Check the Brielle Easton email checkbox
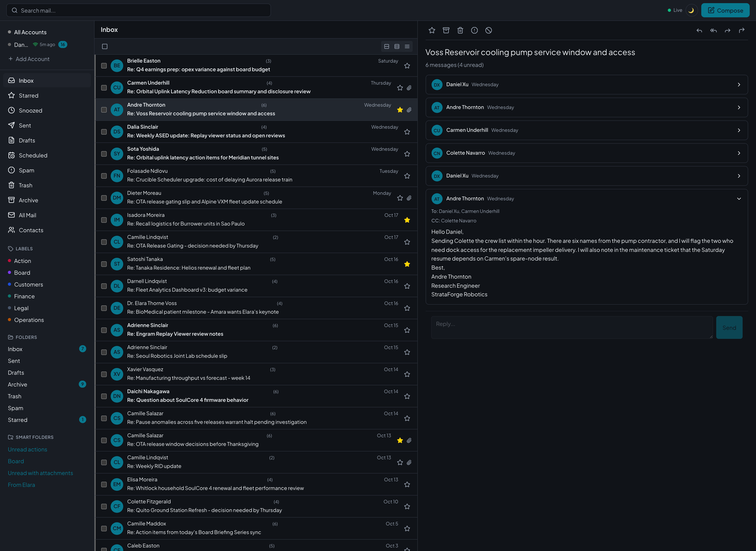Image resolution: width=756 pixels, height=551 pixels. click(104, 66)
